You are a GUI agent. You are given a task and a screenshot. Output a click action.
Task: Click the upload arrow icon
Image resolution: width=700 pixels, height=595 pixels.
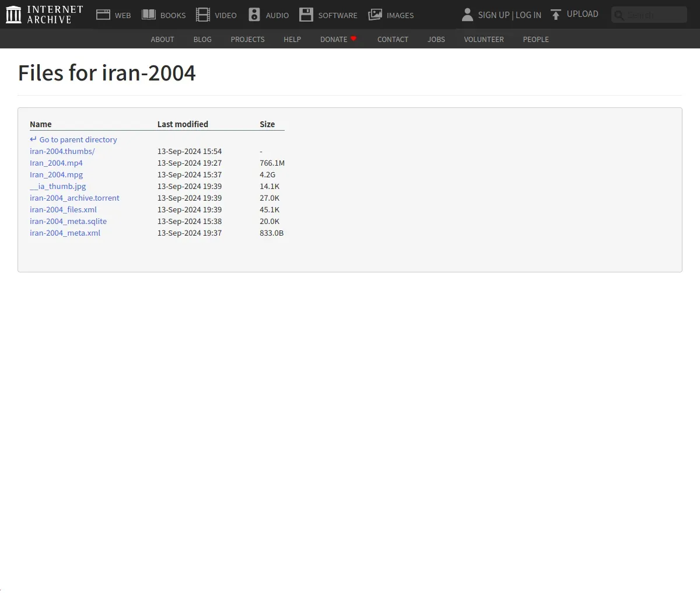coord(556,15)
